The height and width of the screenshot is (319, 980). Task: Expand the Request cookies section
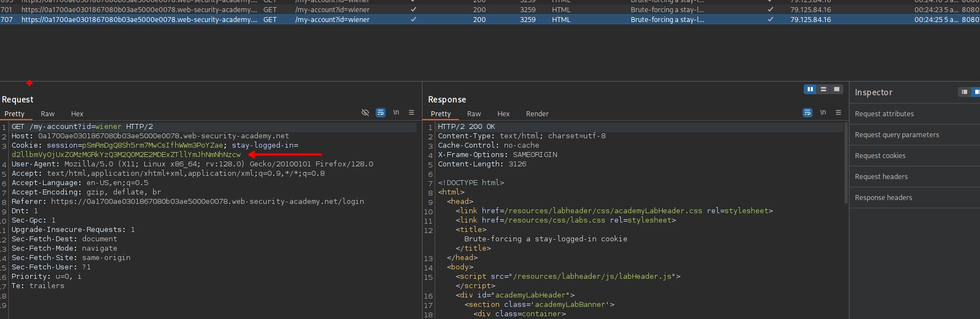click(x=880, y=156)
